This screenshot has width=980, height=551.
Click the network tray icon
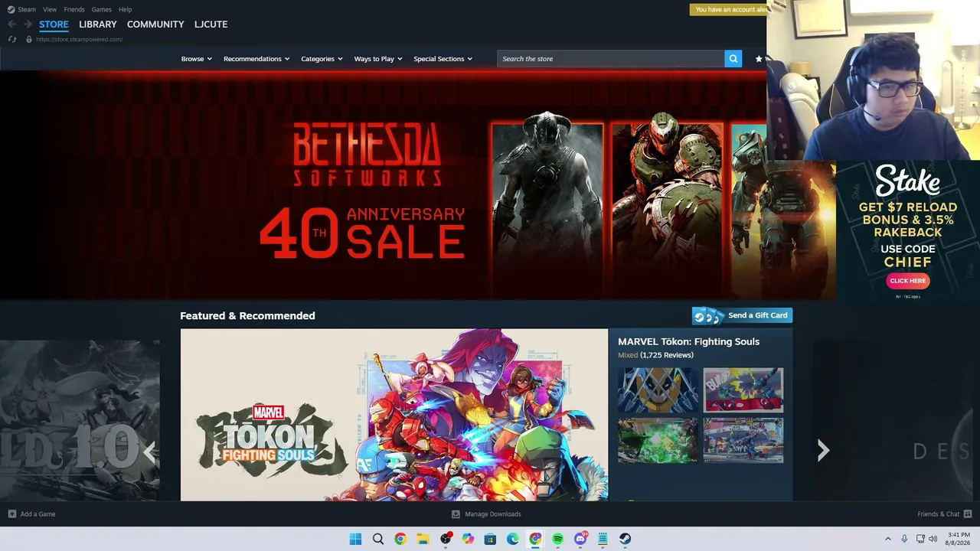[920, 539]
